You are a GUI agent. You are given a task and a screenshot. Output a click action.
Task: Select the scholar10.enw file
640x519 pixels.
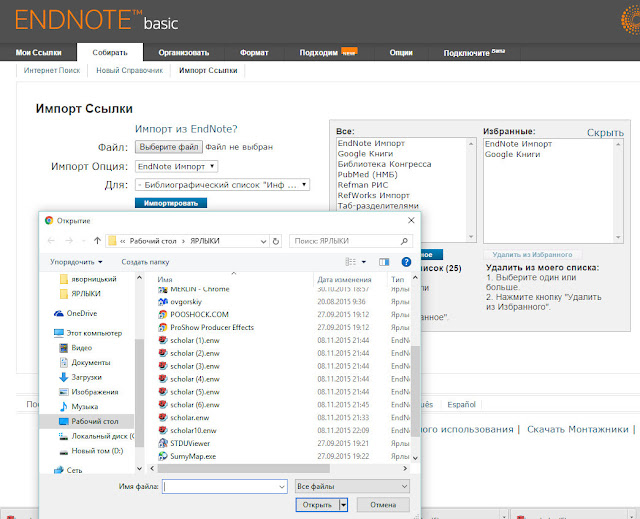coord(193,430)
